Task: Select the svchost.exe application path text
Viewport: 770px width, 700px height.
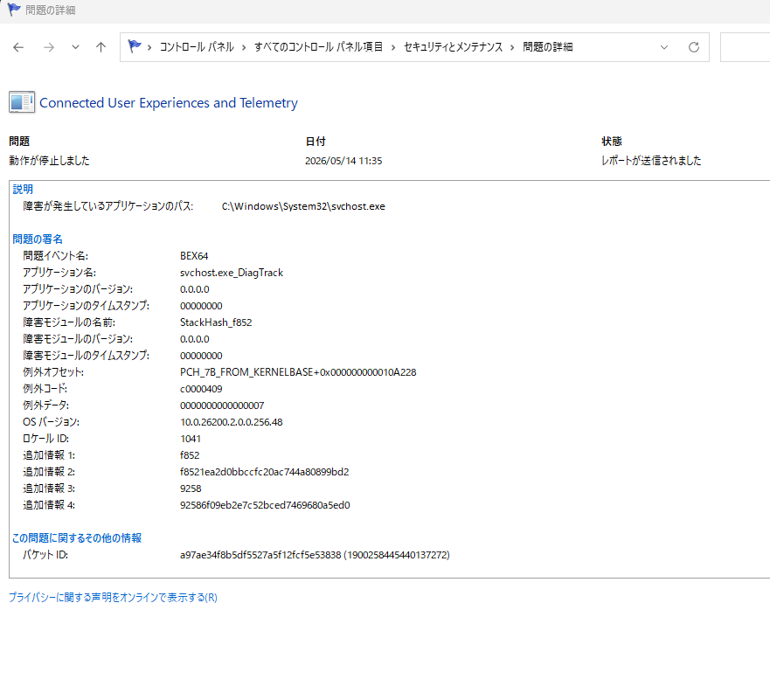Action: tap(303, 206)
